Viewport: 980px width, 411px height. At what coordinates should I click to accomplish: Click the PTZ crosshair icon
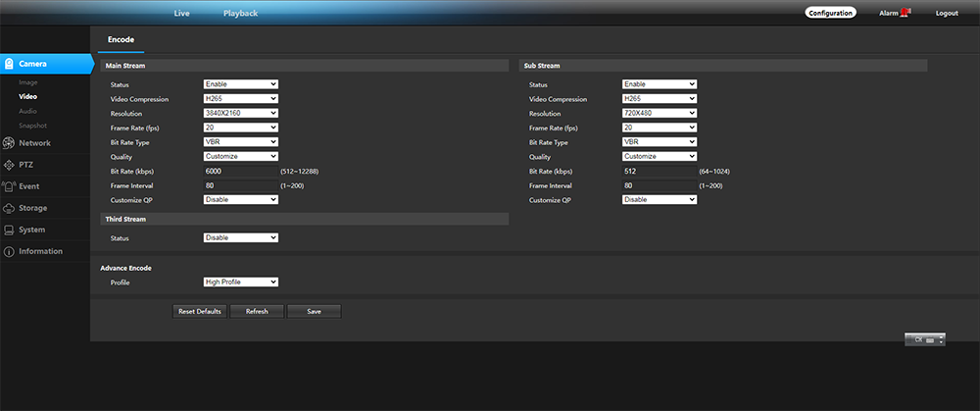(x=9, y=165)
